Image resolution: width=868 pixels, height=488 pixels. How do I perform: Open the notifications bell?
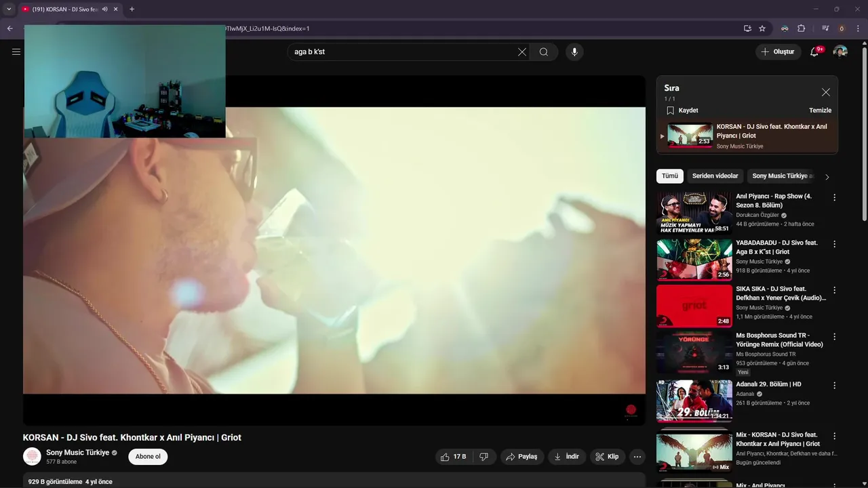[814, 52]
